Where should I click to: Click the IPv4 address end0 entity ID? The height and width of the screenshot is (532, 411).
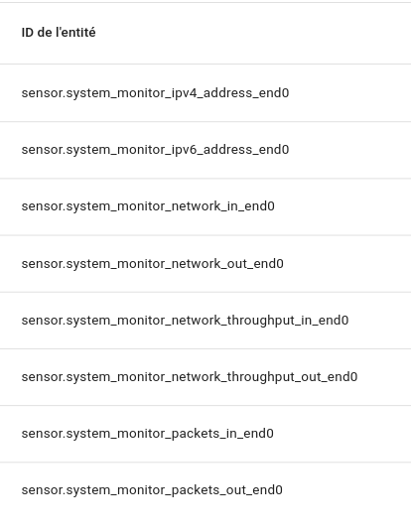pyautogui.click(x=155, y=93)
